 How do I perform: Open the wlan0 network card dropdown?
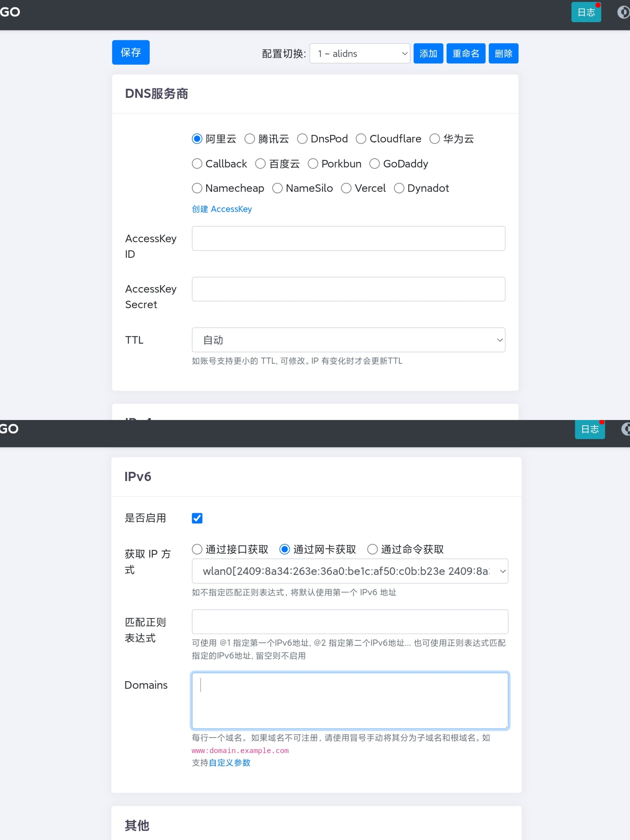[350, 571]
